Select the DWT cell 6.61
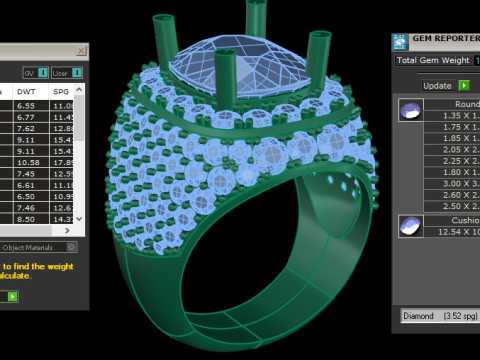 tap(31, 185)
